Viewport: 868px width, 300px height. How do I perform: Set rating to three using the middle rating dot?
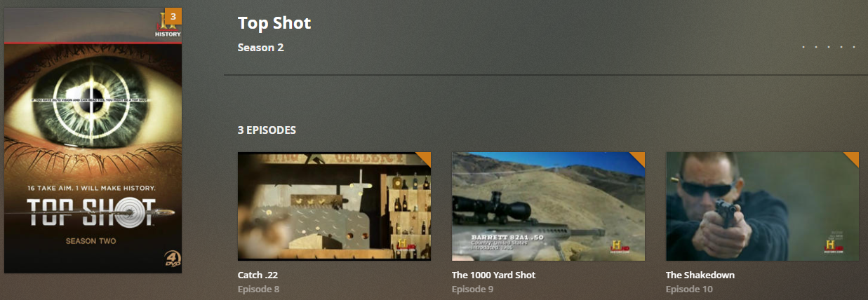(x=829, y=48)
